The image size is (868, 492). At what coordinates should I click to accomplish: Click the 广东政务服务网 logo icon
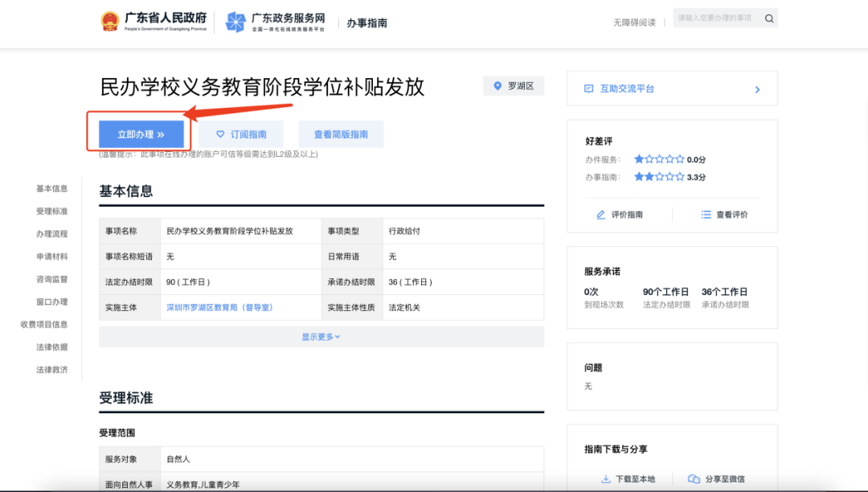coord(235,23)
